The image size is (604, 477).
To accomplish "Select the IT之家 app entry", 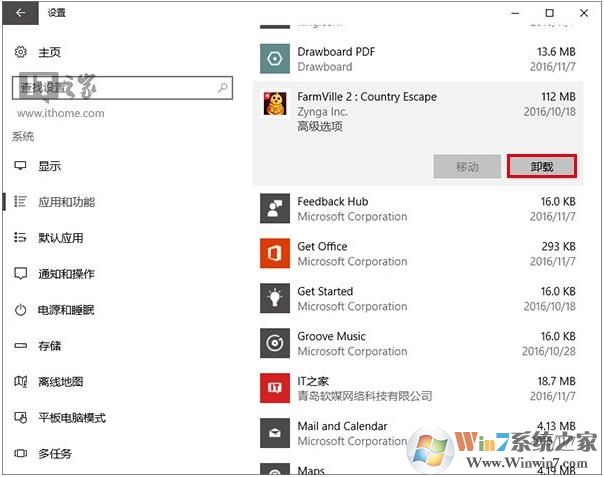I will click(418, 388).
